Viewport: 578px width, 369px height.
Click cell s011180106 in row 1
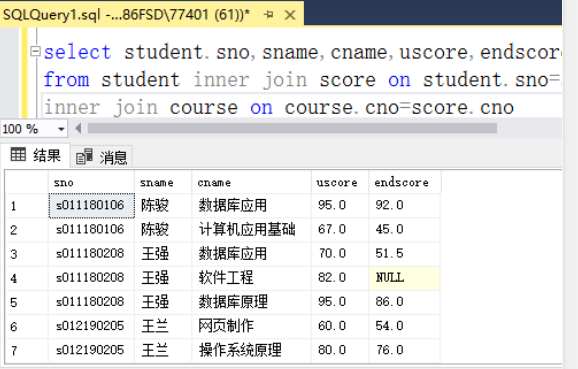tap(91, 206)
